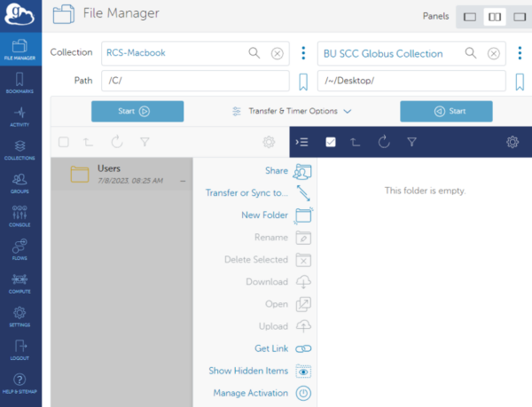Image resolution: width=532 pixels, height=407 pixels.
Task: Expand Transfer & Timer Options
Action: click(x=292, y=111)
